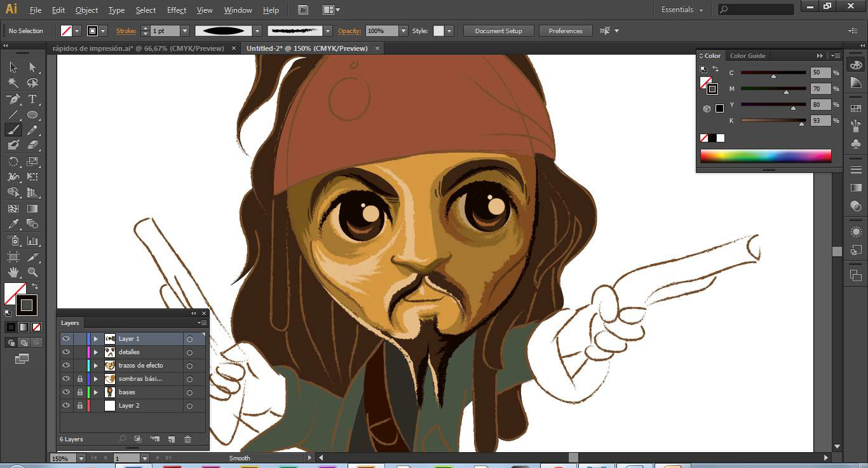Viewport: 868px width, 468px height.
Task: Click the K black slider track
Action: pos(773,121)
